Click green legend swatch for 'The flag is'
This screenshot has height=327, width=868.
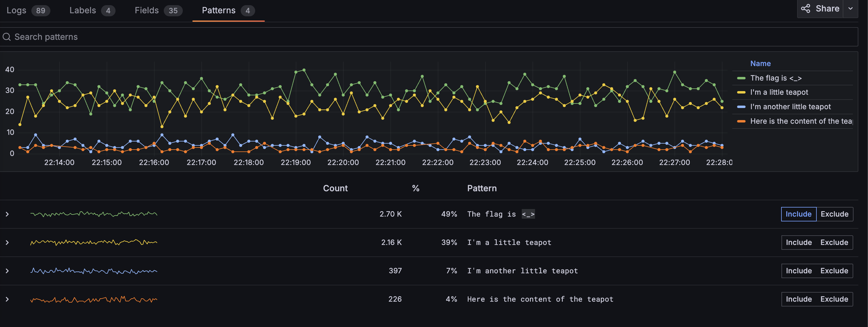(x=741, y=78)
